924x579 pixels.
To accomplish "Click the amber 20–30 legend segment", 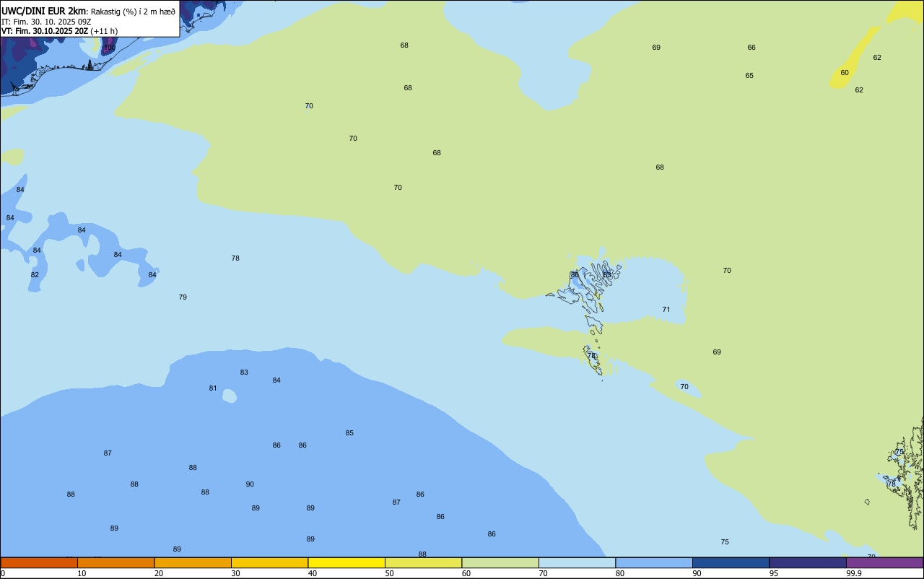I will (x=193, y=562).
